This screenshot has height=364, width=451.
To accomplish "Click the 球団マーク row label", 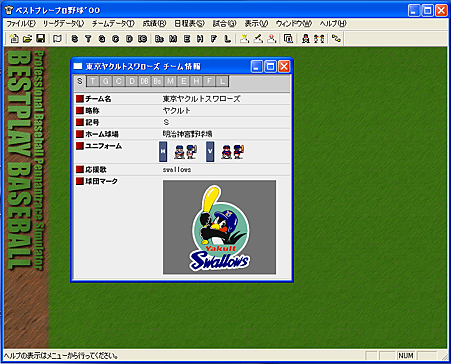I will coord(101,181).
